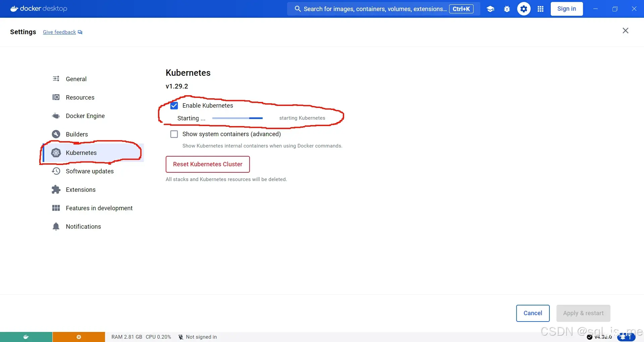This screenshot has height=342, width=644.
Task: Click the v4.32.0 version label
Action: (603, 337)
